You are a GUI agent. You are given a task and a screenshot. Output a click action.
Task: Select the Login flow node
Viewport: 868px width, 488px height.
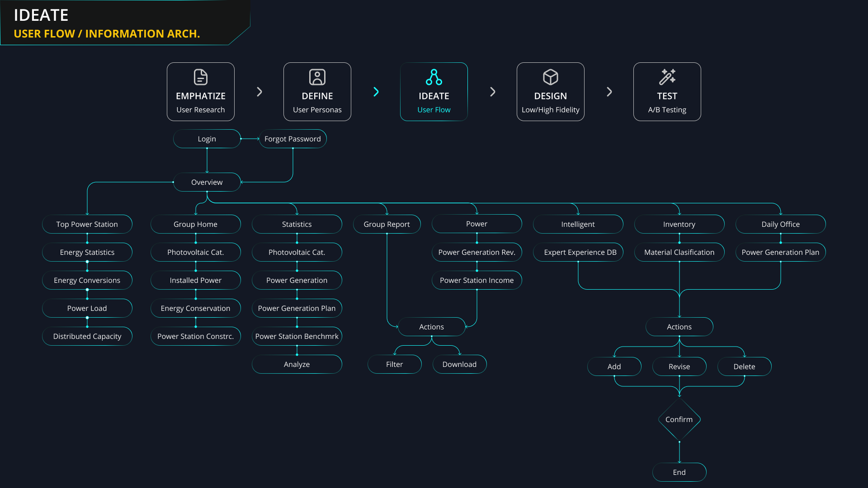point(207,139)
